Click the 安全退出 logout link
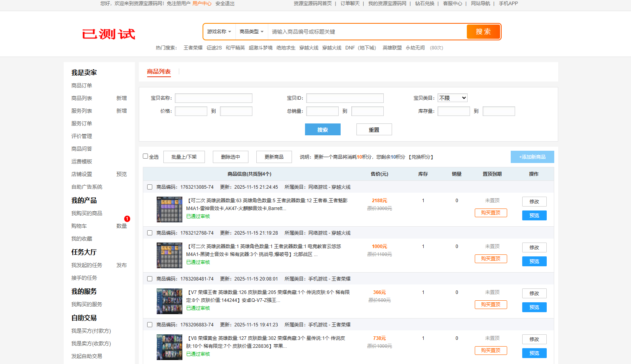Image resolution: width=631 pixels, height=364 pixels. 225,4
